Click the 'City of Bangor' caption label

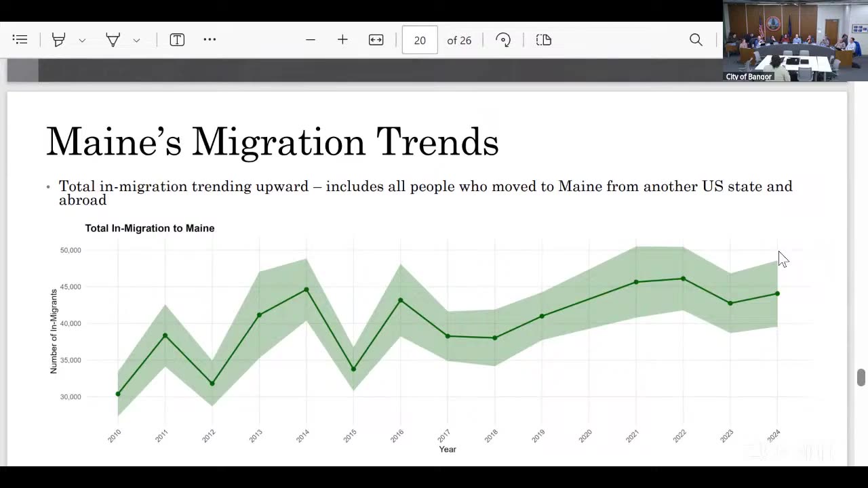click(749, 77)
